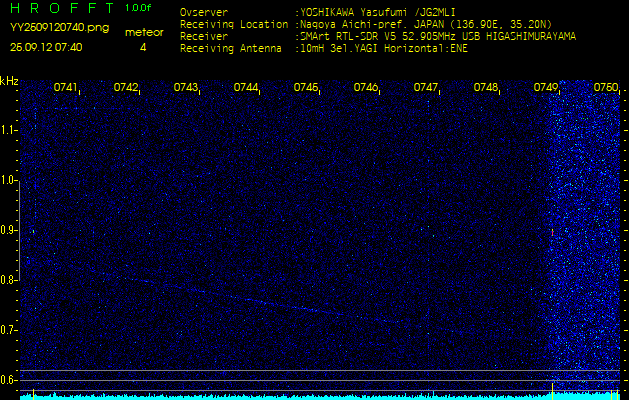
Task: Click the 0747 time tick label
Action: click(x=426, y=88)
